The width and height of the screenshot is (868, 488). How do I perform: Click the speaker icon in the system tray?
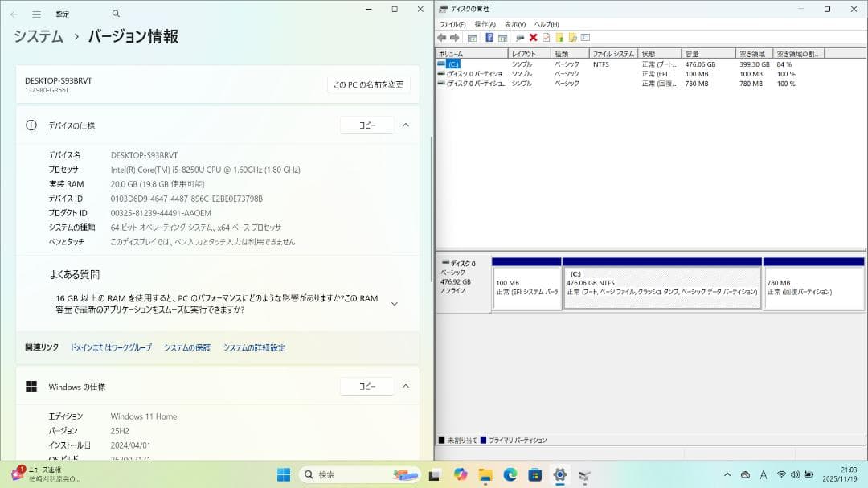[795, 474]
